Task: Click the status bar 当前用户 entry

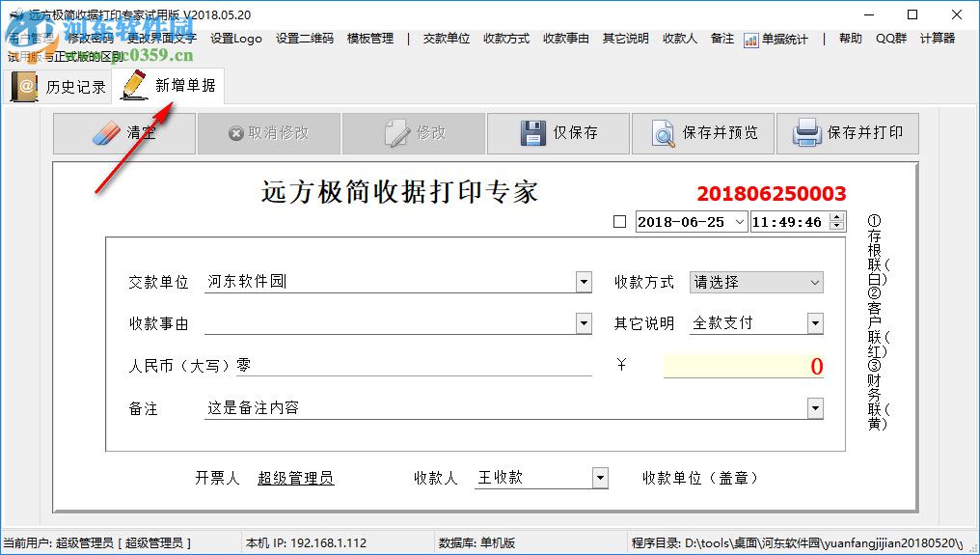Action: pyautogui.click(x=97, y=542)
